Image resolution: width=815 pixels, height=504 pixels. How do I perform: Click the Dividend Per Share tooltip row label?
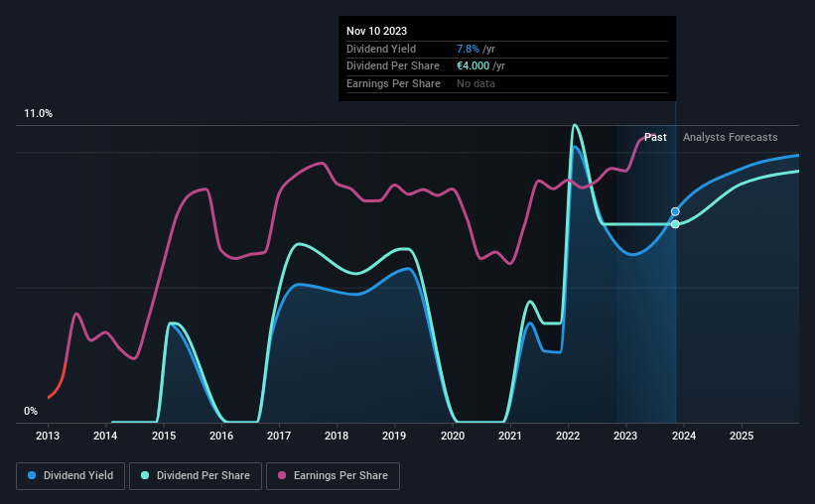pyautogui.click(x=393, y=66)
